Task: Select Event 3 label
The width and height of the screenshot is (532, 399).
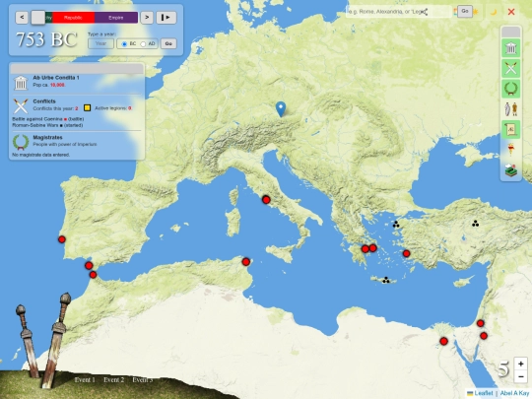Action: click(143, 379)
